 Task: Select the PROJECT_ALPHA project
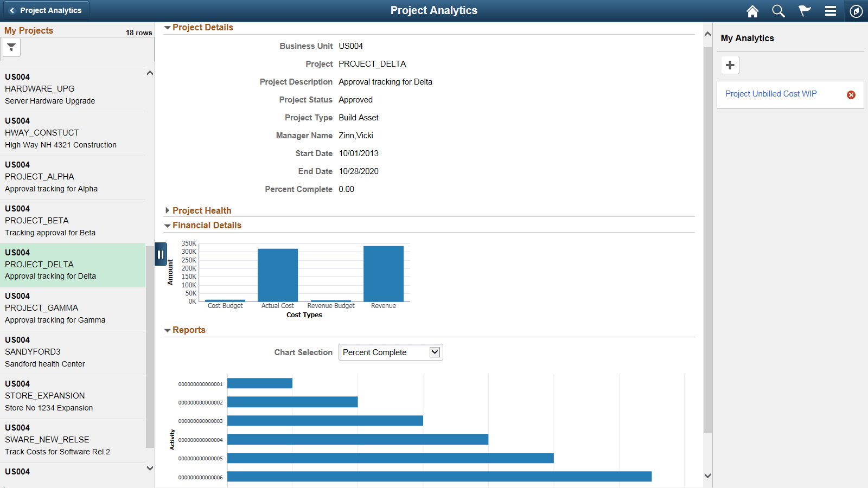point(73,177)
